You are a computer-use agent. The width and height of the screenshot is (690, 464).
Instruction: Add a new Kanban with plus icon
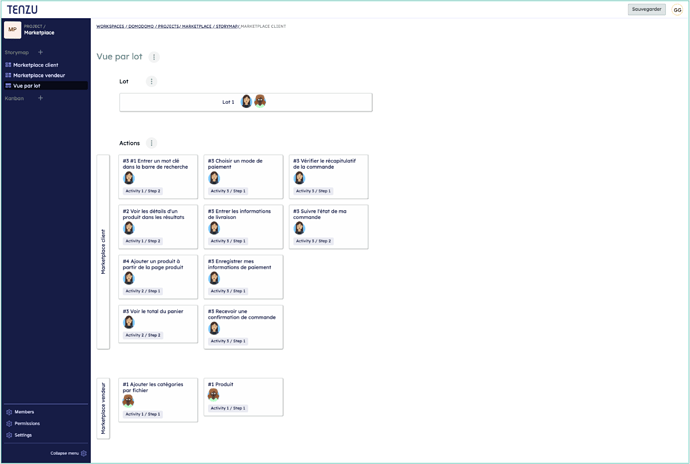point(40,98)
